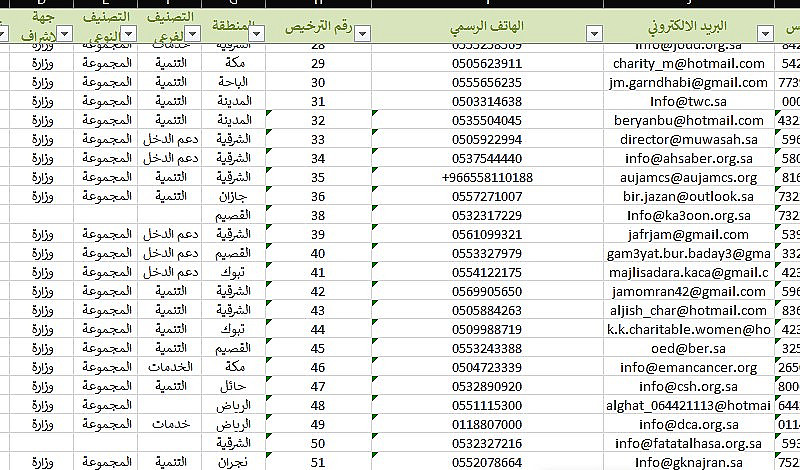Select phone cell 0557271007
Viewport: 800px width, 470px height.
pos(487,196)
